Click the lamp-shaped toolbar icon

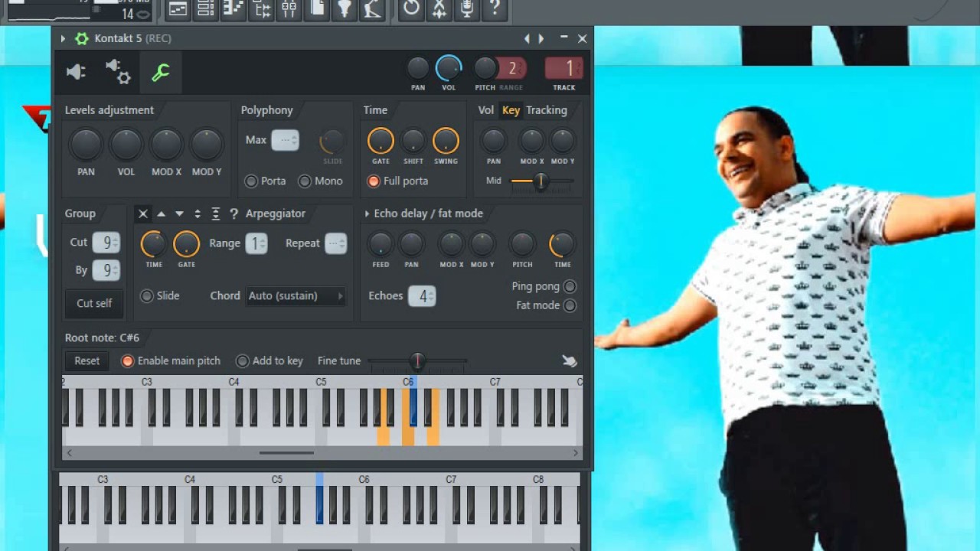(345, 9)
